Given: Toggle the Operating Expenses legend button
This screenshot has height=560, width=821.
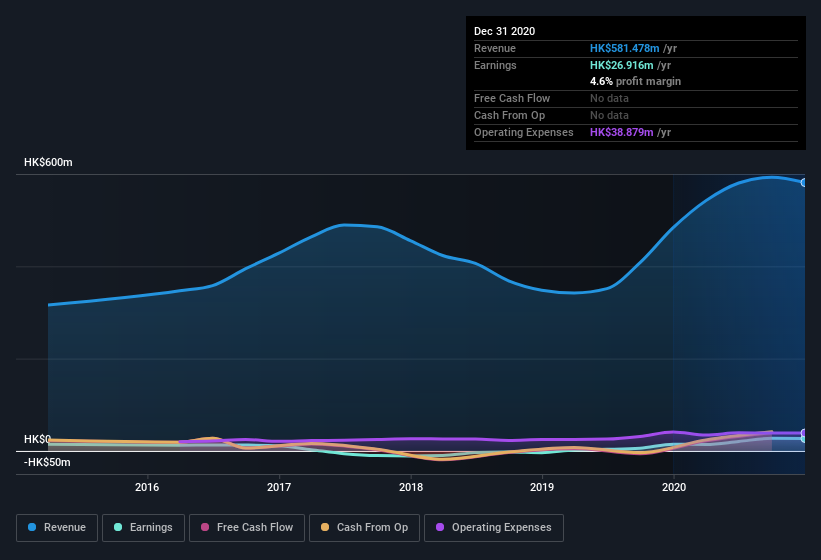Looking at the screenshot, I should click(493, 528).
